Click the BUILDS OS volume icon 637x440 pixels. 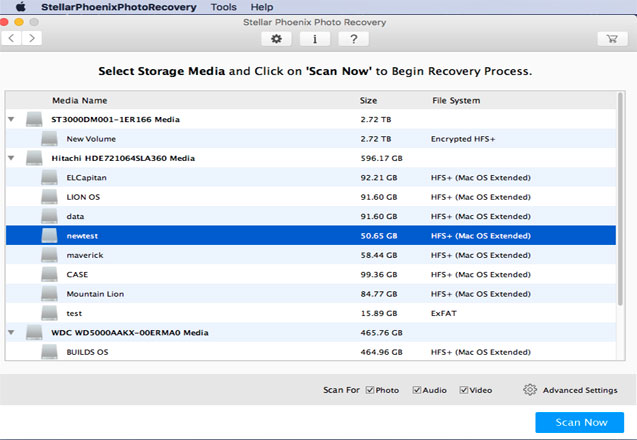click(49, 352)
